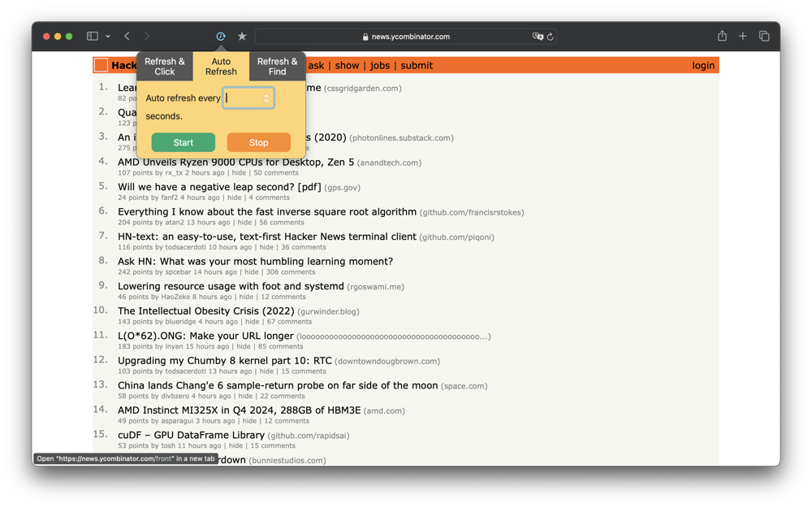Click the Hacker News Y logo

[101, 65]
